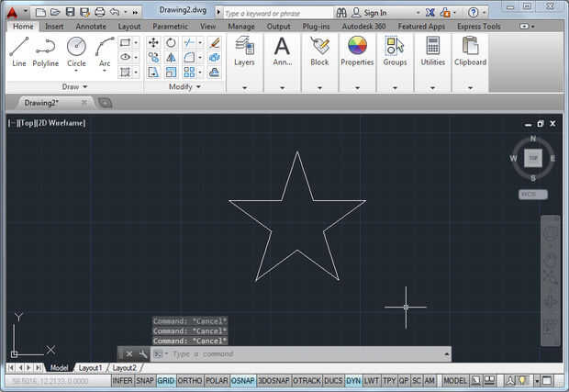Toggle GRID display in status bar
569x392 pixels.
pyautogui.click(x=165, y=380)
